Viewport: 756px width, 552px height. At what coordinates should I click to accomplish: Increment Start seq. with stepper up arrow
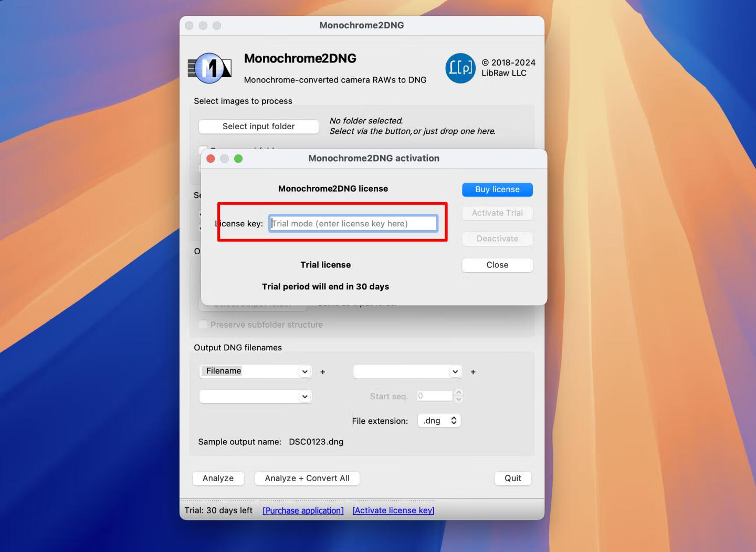click(459, 393)
